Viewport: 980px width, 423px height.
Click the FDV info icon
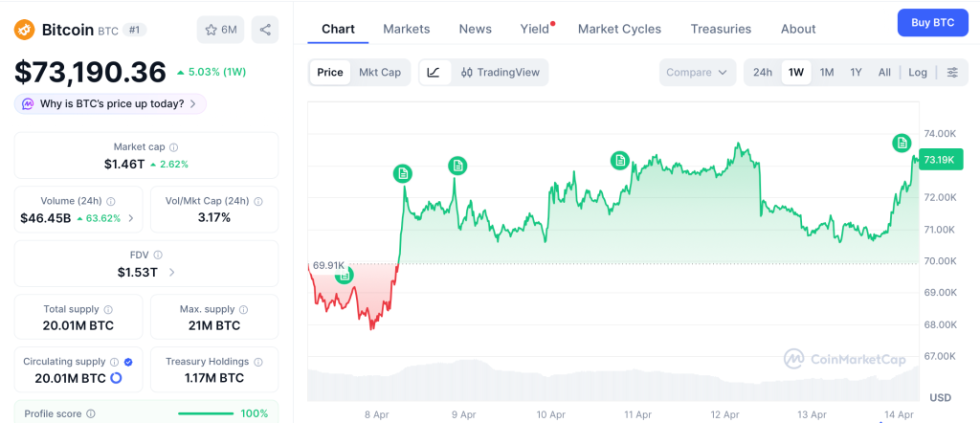158,256
